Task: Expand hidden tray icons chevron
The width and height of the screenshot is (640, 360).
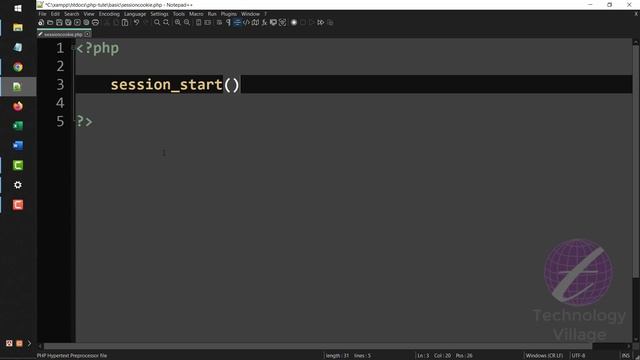Action: click(x=29, y=343)
